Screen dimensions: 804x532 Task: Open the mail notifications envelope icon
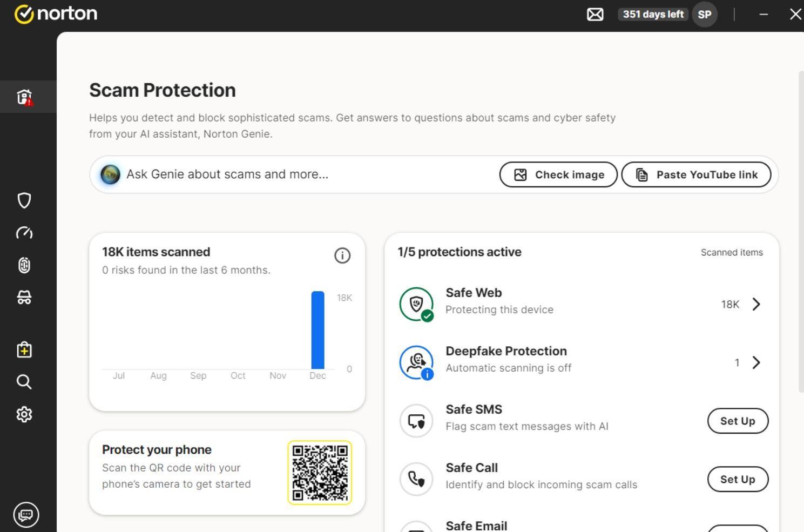(595, 15)
